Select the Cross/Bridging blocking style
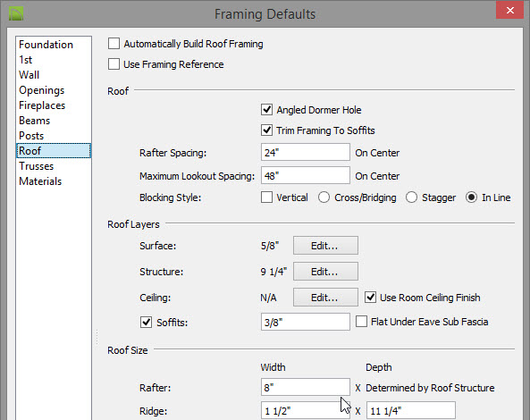The height and width of the screenshot is (420, 530). tap(324, 197)
